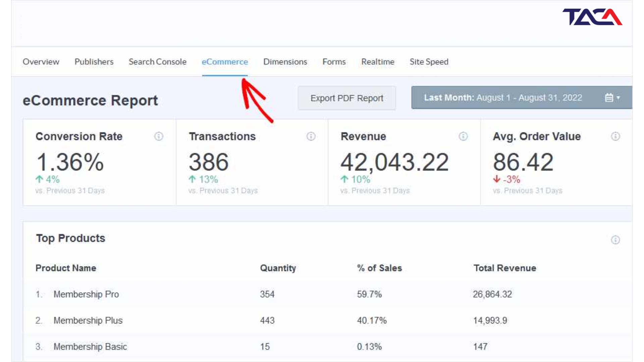
Task: Click the Conversion Rate info icon
Action: pyautogui.click(x=159, y=136)
